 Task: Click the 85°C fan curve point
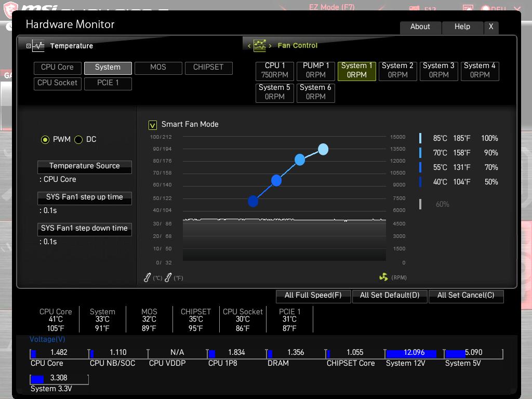click(323, 149)
